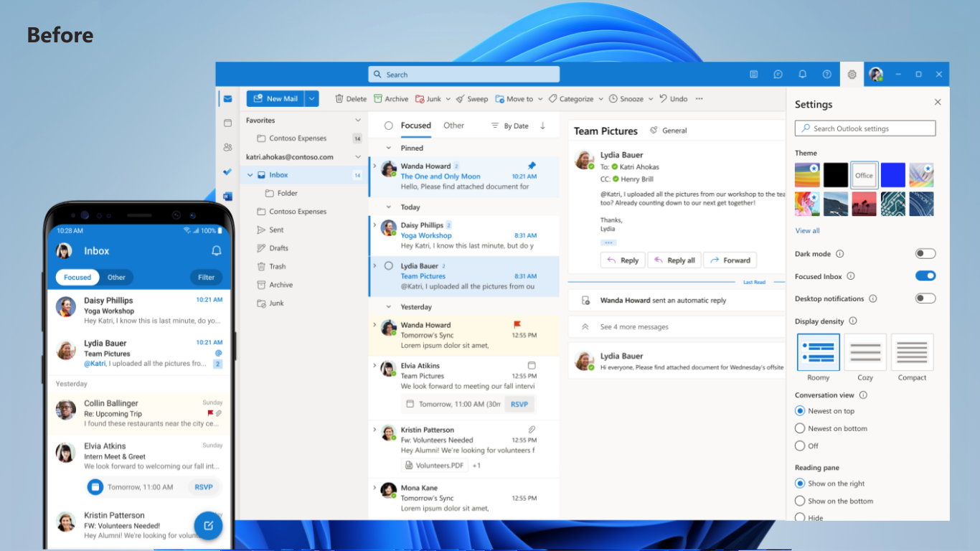Click the Dark mode info icon
Image resolution: width=980 pixels, height=551 pixels.
(840, 254)
